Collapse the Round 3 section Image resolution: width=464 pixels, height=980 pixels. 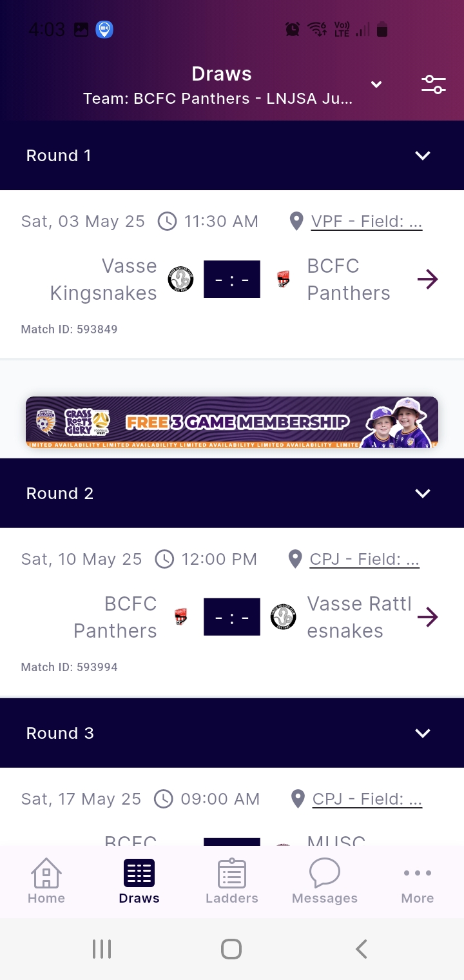tap(423, 733)
